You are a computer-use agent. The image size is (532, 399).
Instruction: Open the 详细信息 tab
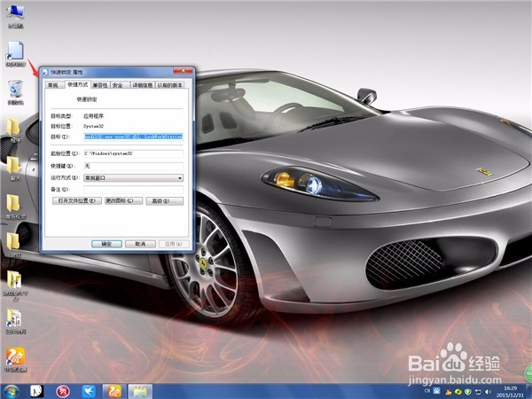143,85
